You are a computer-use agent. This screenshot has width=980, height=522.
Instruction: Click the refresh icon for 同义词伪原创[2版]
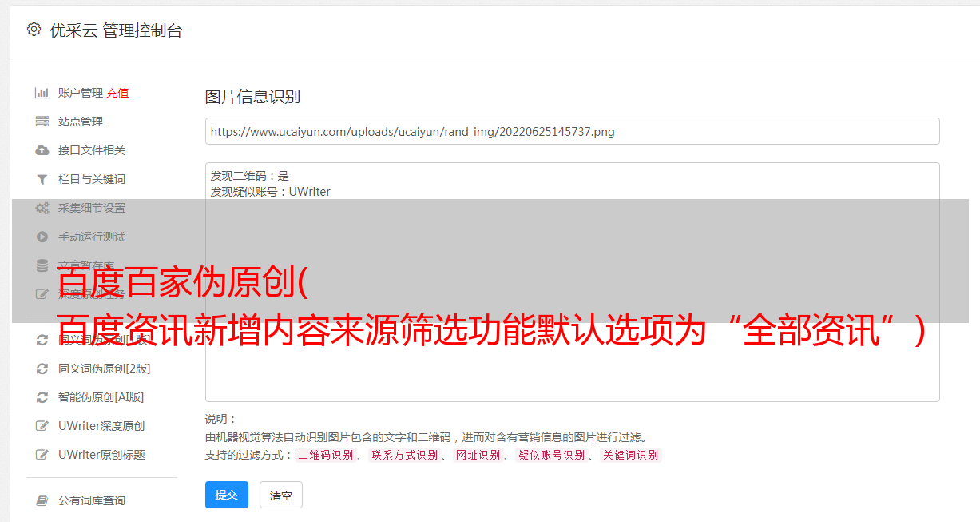[42, 369]
